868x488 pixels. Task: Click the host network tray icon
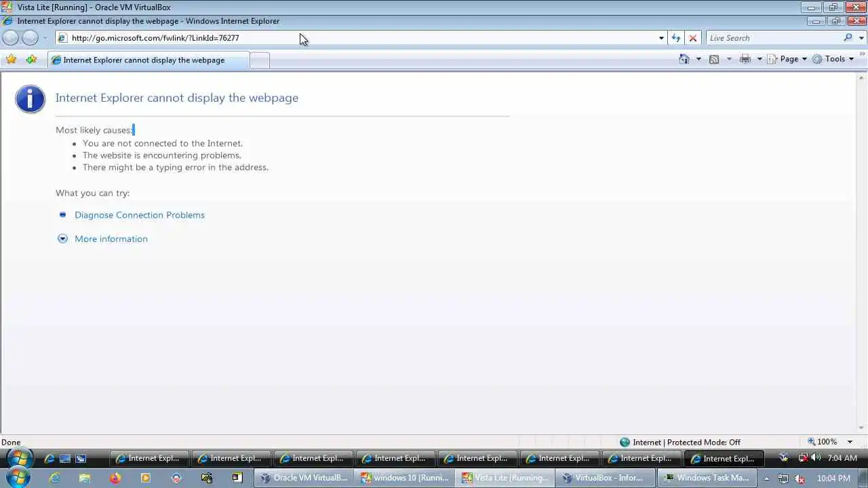pyautogui.click(x=783, y=479)
